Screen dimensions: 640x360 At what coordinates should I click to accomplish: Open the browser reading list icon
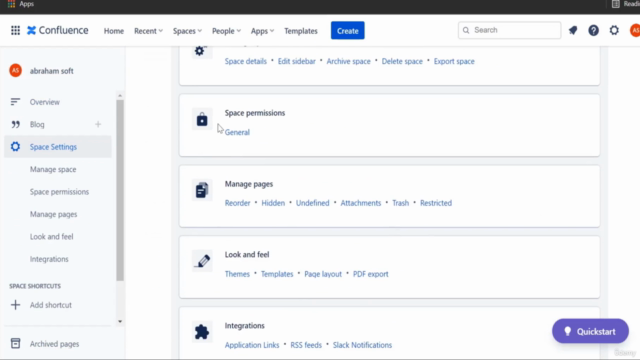(x=616, y=4)
